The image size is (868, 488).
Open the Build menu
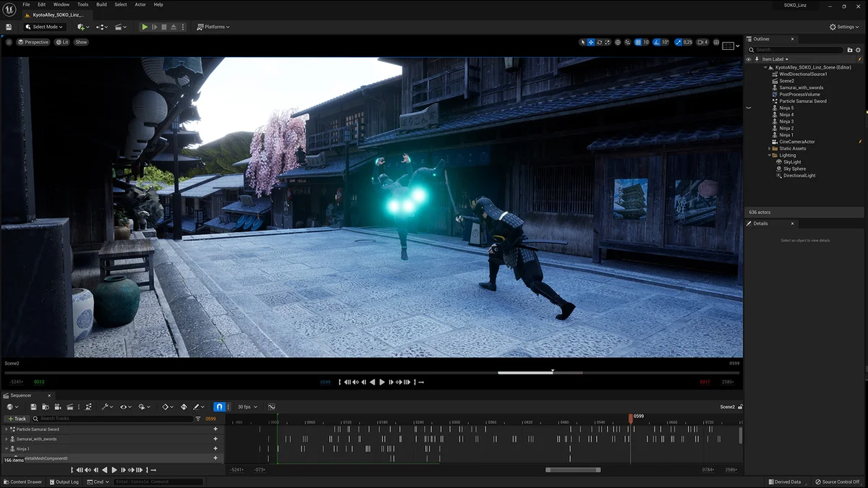pos(101,4)
